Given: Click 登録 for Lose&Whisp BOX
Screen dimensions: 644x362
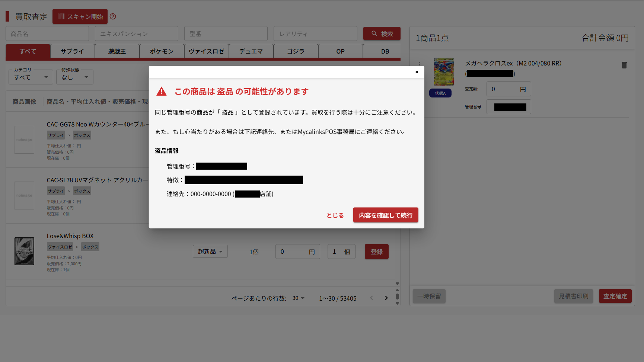Looking at the screenshot, I should [377, 252].
